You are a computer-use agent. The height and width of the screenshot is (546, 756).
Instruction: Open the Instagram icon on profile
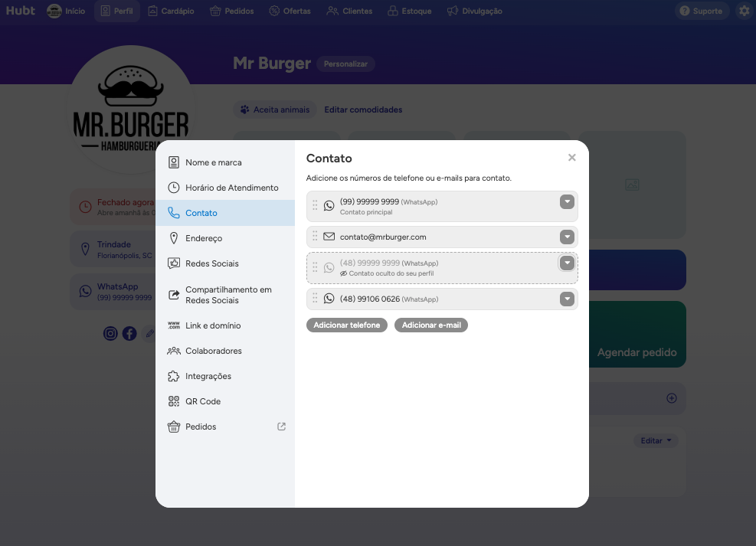110,333
